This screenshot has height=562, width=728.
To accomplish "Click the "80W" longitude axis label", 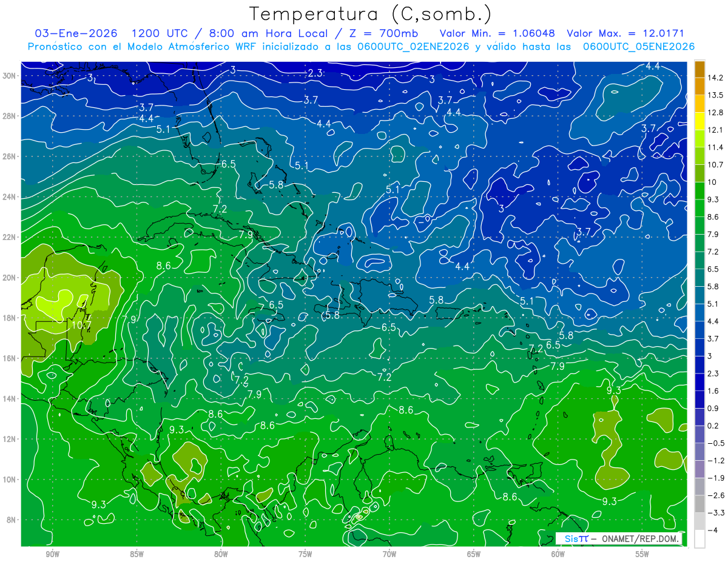I will pyautogui.click(x=221, y=554).
